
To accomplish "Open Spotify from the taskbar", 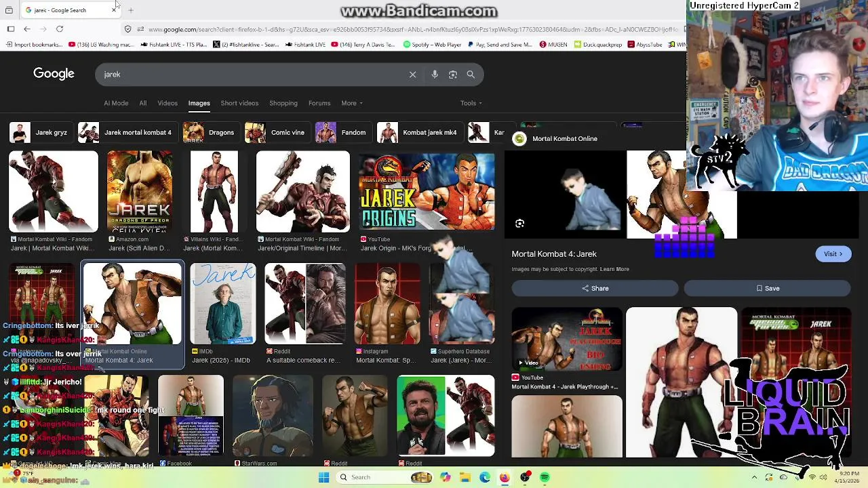I will click(545, 477).
